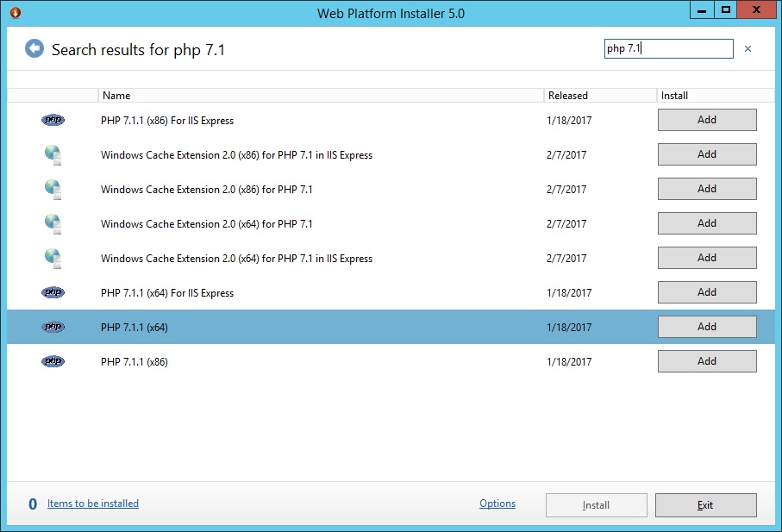Click the Install column header
This screenshot has height=532, width=782.
pos(715,95)
